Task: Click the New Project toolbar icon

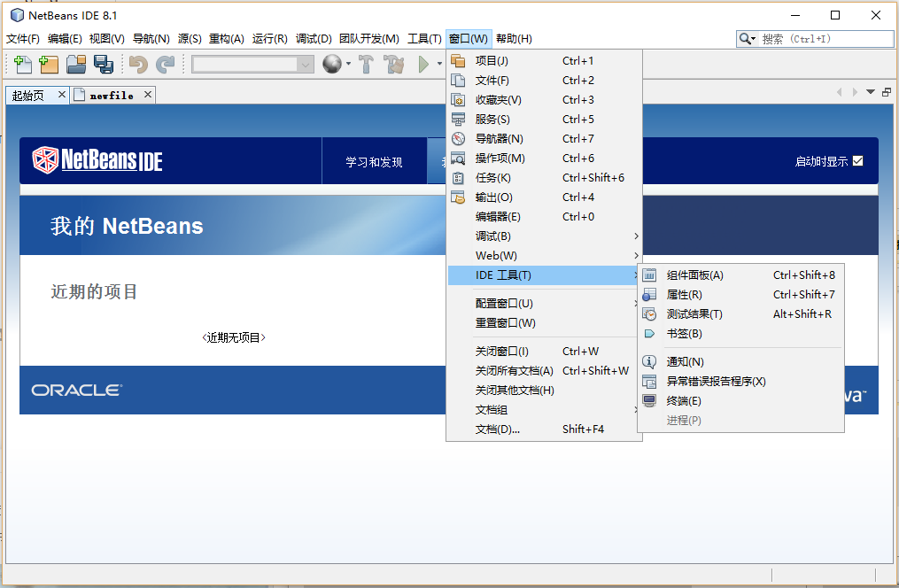Action: [x=49, y=64]
